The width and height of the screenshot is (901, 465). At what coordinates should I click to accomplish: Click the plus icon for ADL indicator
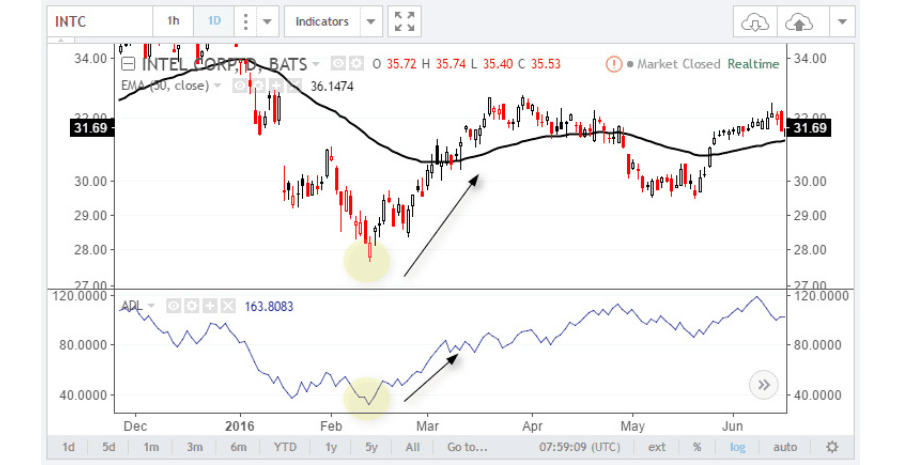(x=210, y=306)
